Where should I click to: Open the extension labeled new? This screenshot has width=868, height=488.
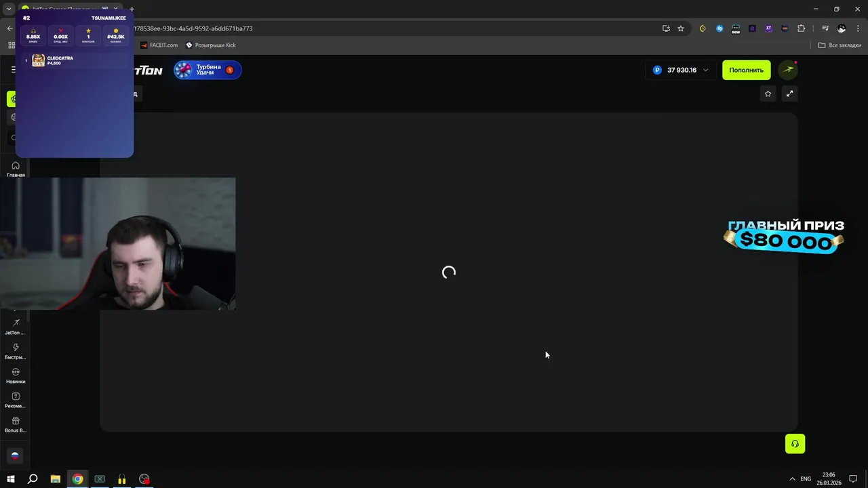click(736, 28)
